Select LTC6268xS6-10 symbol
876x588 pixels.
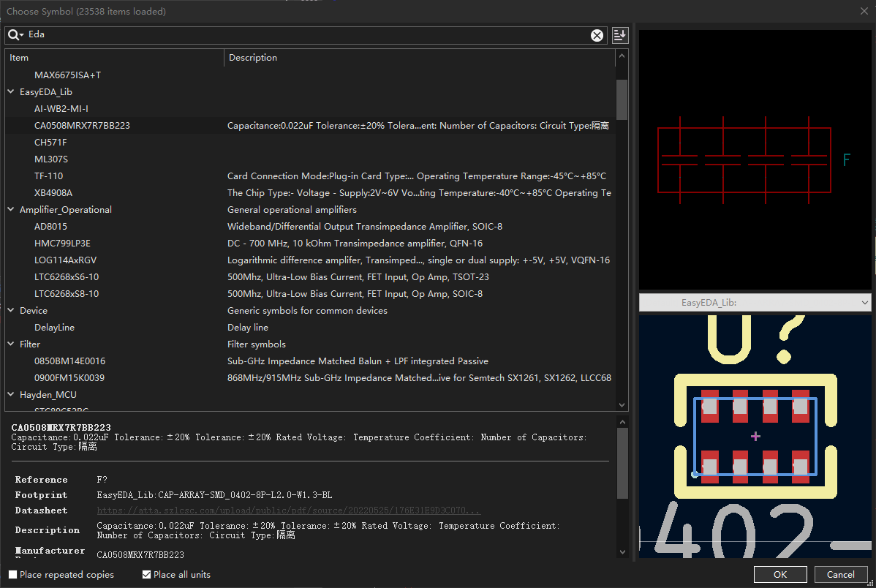(67, 276)
